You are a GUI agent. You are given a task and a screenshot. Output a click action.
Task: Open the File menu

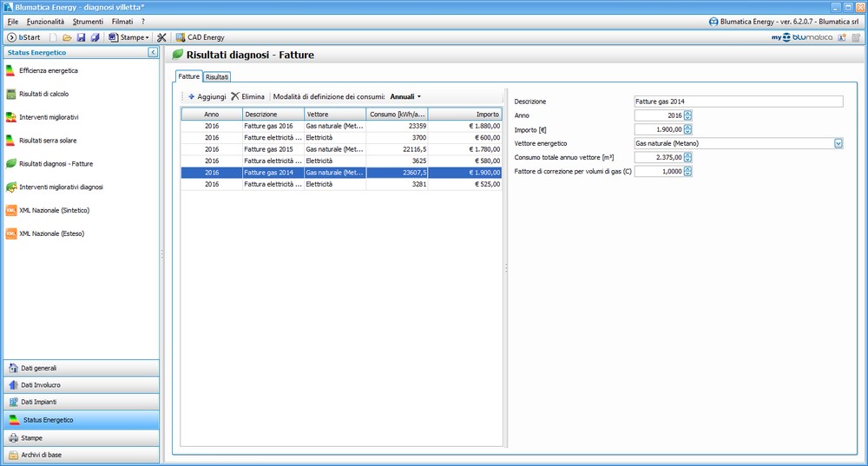(13, 22)
